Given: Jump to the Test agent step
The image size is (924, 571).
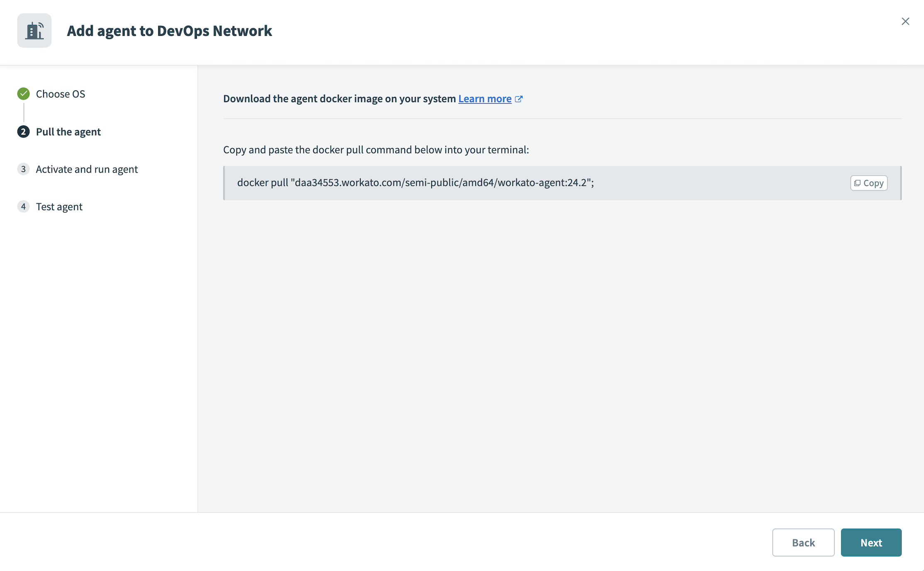Looking at the screenshot, I should (59, 206).
